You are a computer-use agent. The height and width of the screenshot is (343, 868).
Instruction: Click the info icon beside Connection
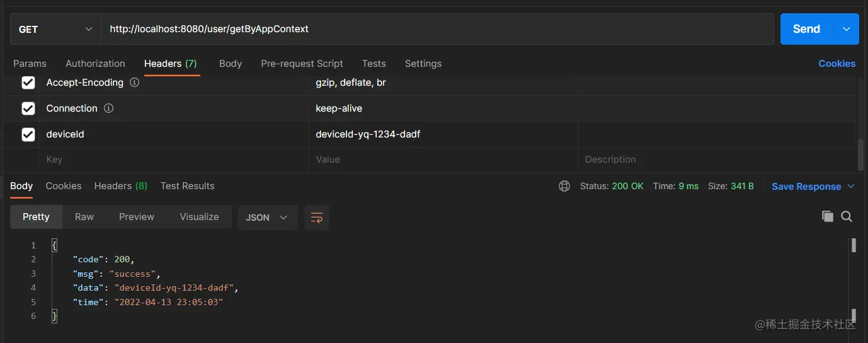[108, 108]
